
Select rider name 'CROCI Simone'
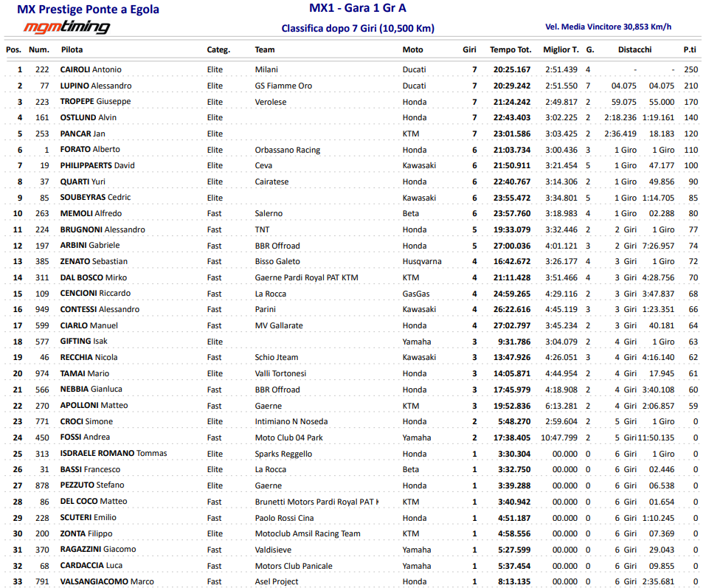(x=86, y=421)
